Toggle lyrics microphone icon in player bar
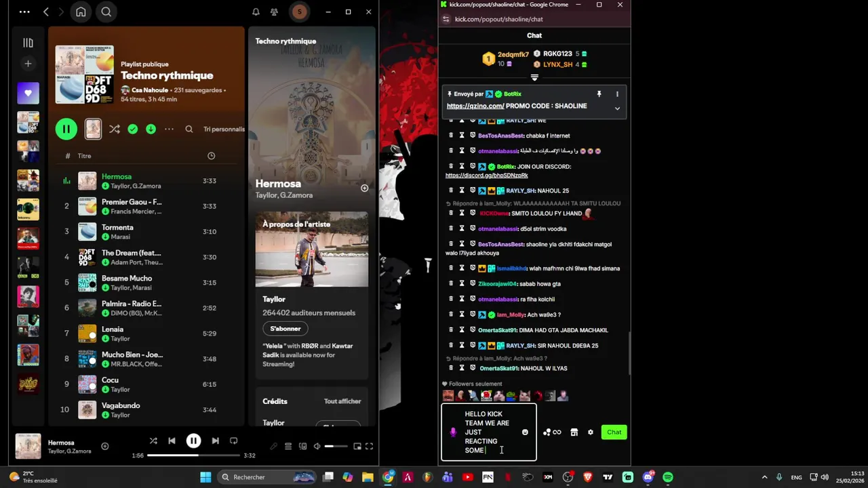Screen dimensions: 868x488 pos(274,446)
